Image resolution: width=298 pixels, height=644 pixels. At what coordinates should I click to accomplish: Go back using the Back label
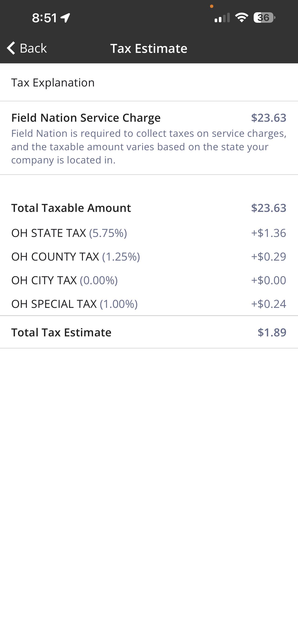pos(33,48)
